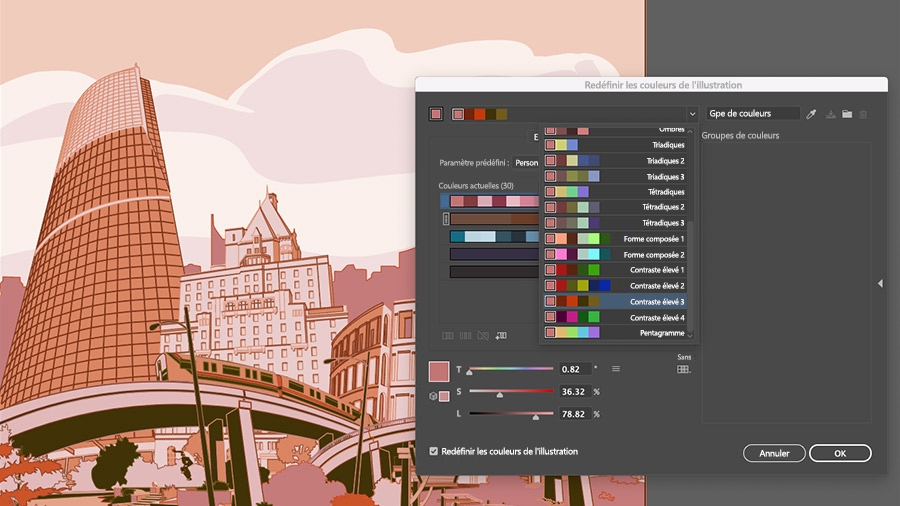The height and width of the screenshot is (506, 900).
Task: Choose Forme composée 2 rule
Action: click(x=615, y=255)
